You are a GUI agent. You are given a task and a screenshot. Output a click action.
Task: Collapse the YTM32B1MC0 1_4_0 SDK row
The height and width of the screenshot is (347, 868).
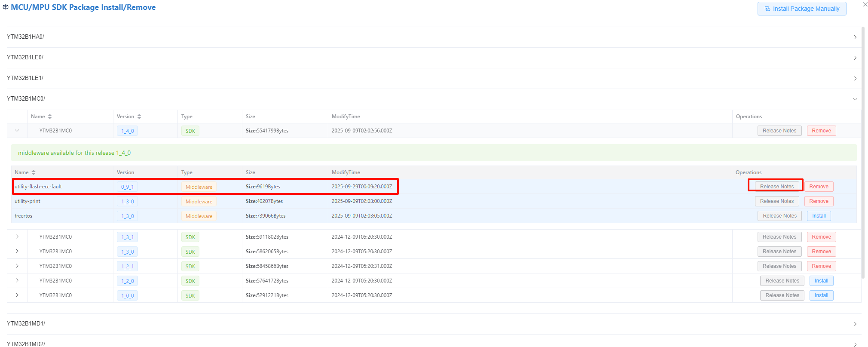[x=17, y=131]
